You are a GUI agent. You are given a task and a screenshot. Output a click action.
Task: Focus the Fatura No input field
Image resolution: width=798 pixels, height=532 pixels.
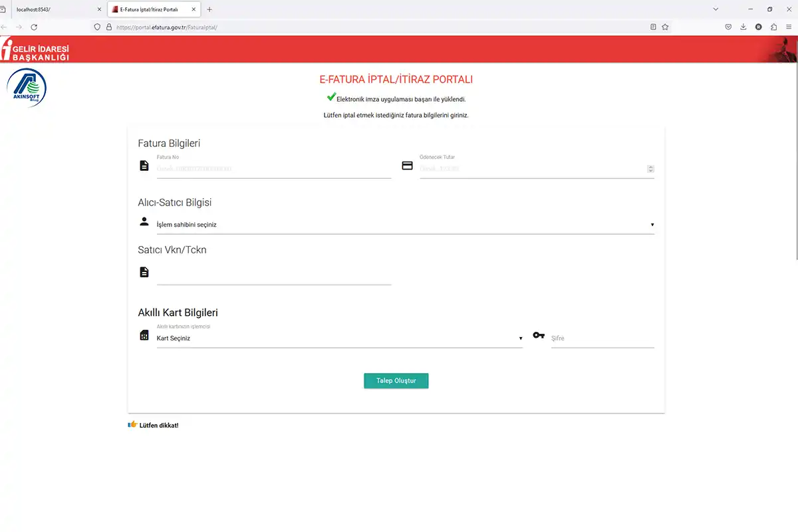[273, 169]
